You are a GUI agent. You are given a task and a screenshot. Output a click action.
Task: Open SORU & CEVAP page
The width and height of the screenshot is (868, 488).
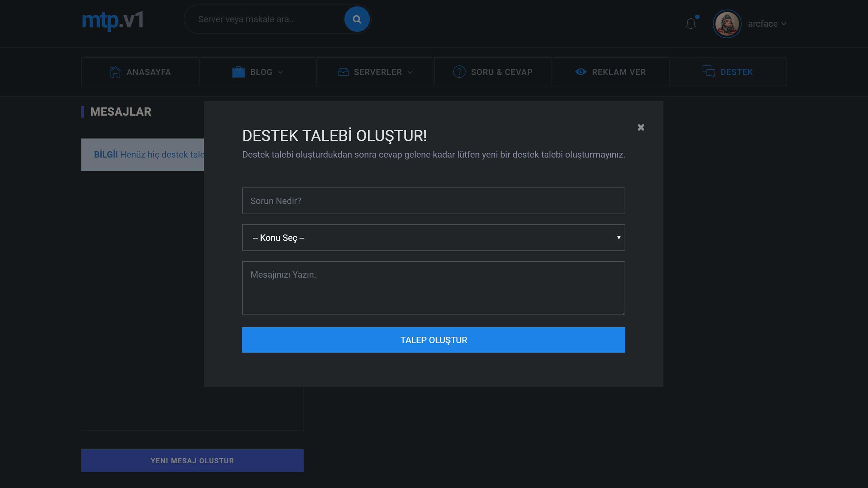[x=493, y=72]
